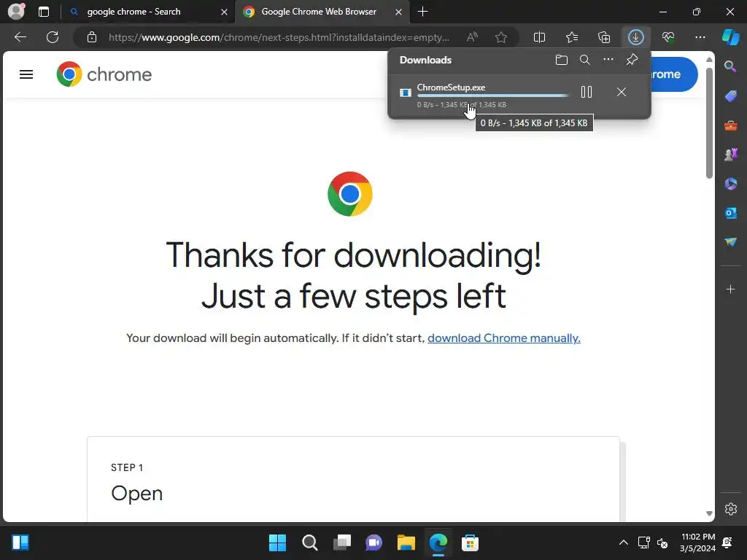
Task: Click the page vertical scrollbar thumb
Action: tap(709, 122)
